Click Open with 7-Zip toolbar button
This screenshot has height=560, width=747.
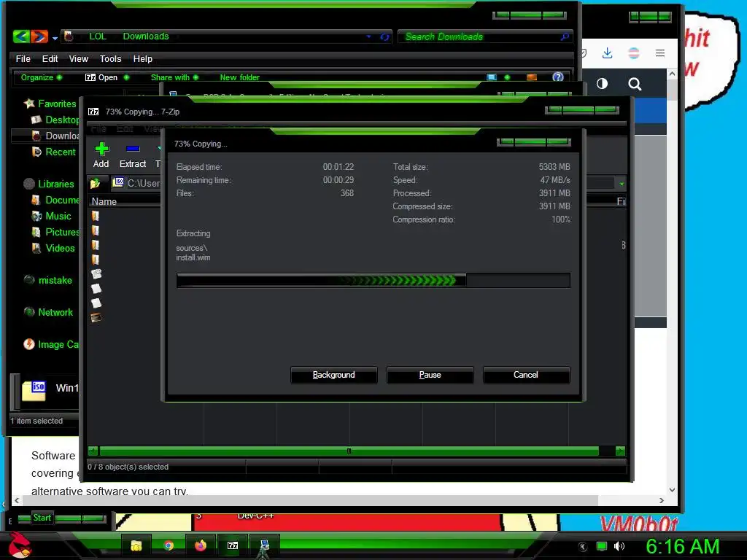[101, 77]
